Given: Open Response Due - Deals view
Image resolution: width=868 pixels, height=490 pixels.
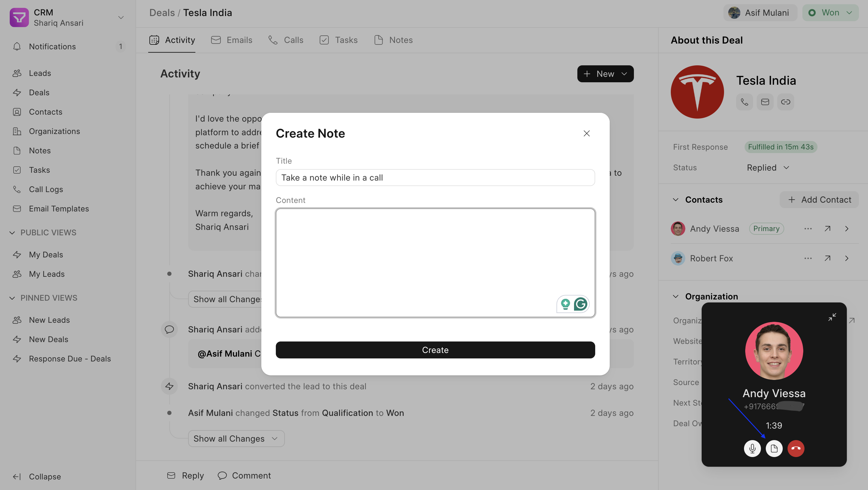Looking at the screenshot, I should coord(68,359).
